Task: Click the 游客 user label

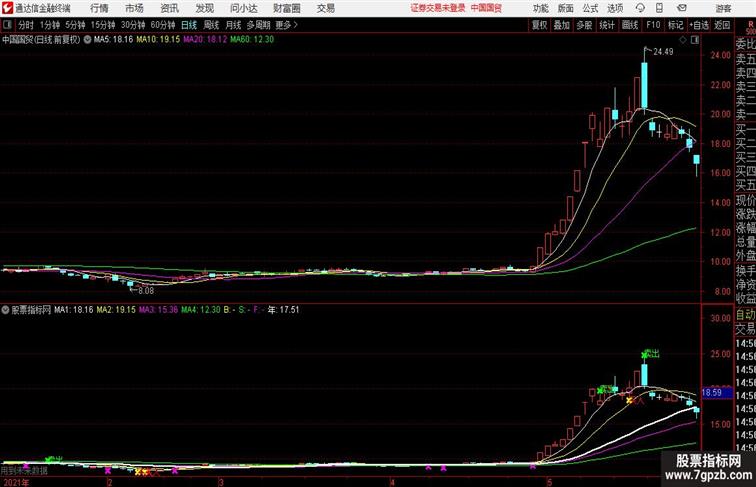Action: point(723,8)
